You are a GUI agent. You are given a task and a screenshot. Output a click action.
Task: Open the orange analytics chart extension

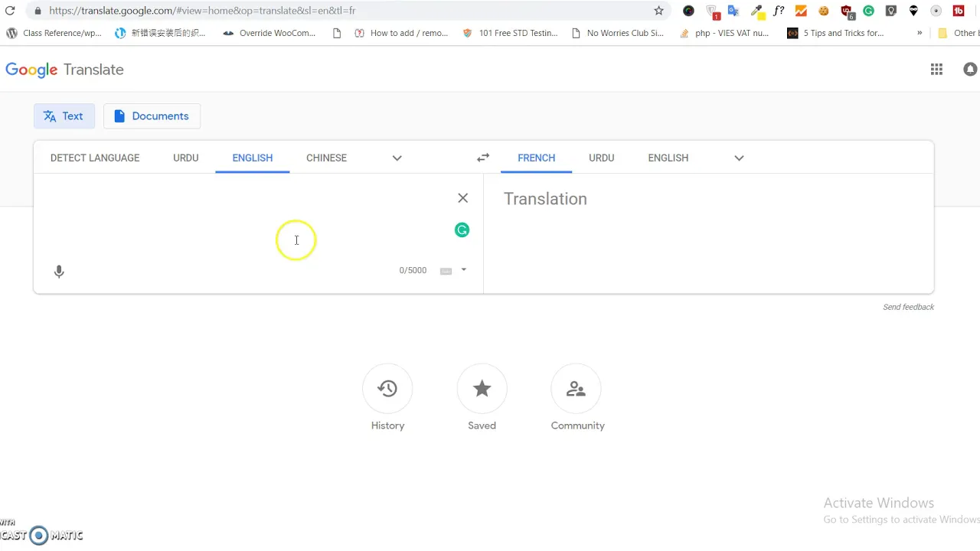coord(801,11)
